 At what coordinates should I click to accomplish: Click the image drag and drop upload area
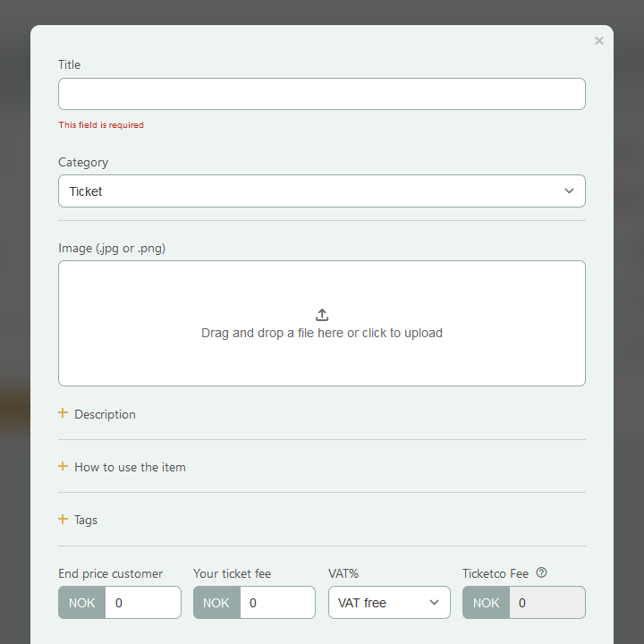(x=322, y=323)
